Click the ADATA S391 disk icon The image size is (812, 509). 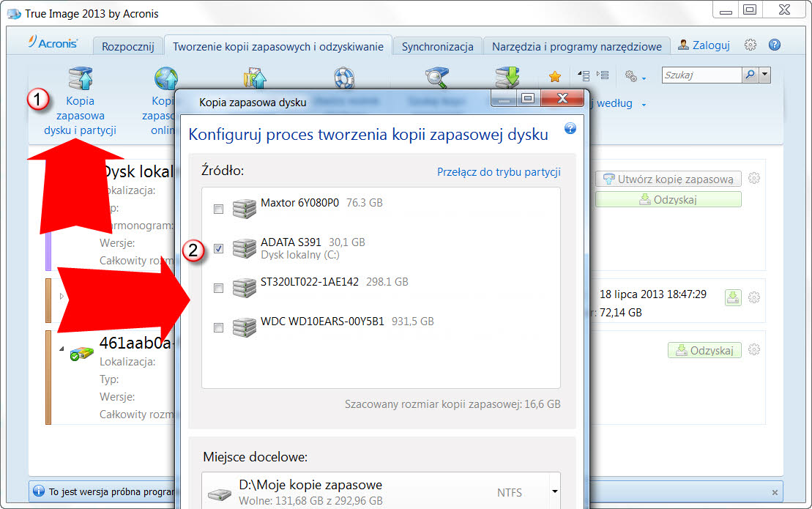tap(245, 248)
